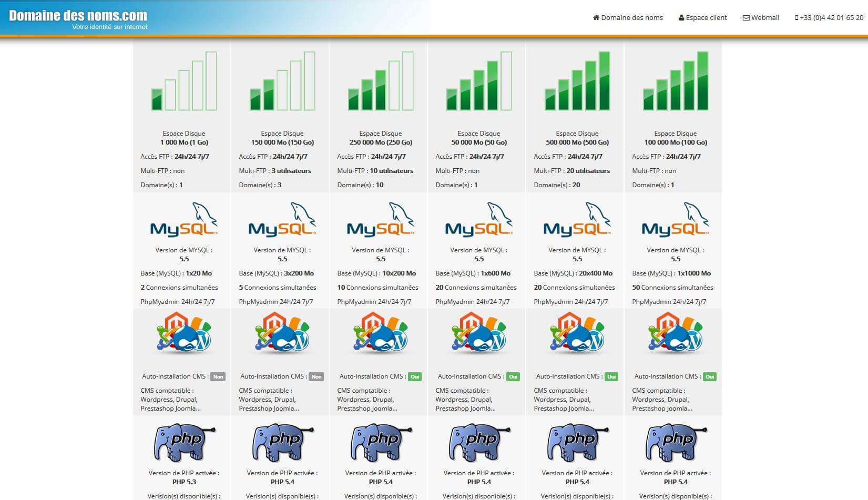Click the CMS logos icon in the 500 Go plan column

[x=577, y=333]
